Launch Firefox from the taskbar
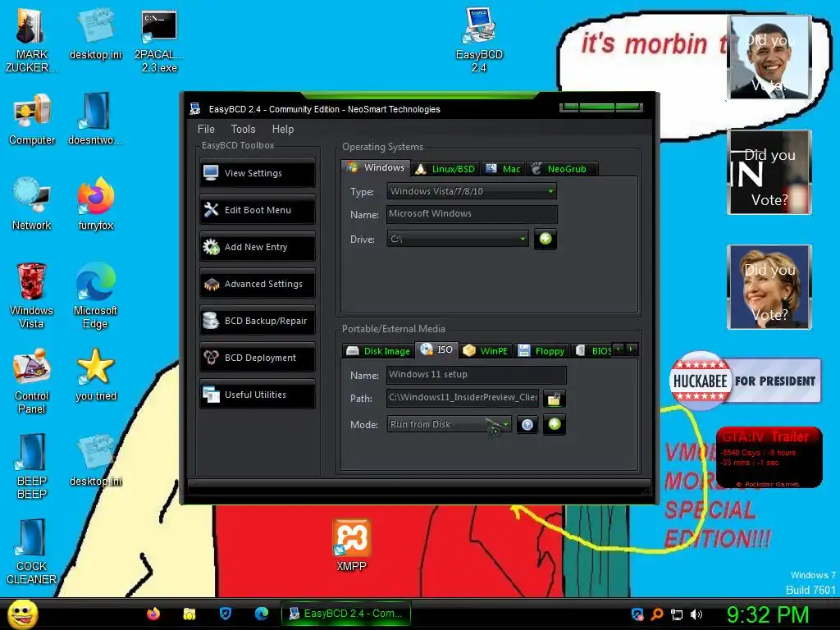This screenshot has width=840, height=630. pyautogui.click(x=153, y=614)
